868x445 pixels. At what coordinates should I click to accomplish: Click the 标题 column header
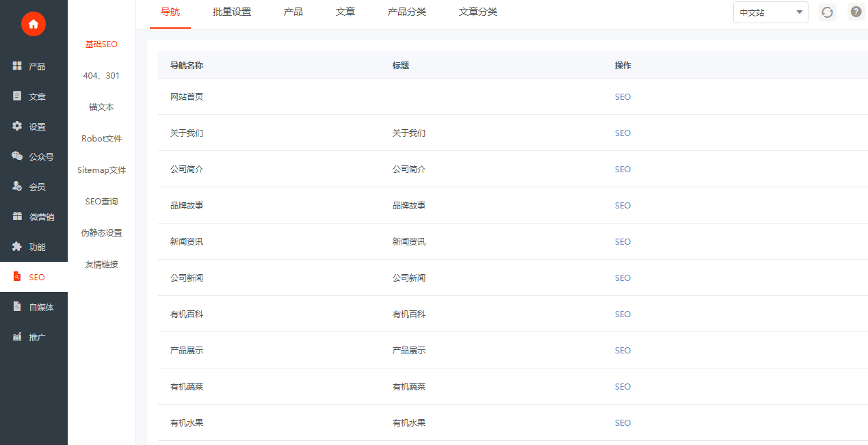click(401, 65)
